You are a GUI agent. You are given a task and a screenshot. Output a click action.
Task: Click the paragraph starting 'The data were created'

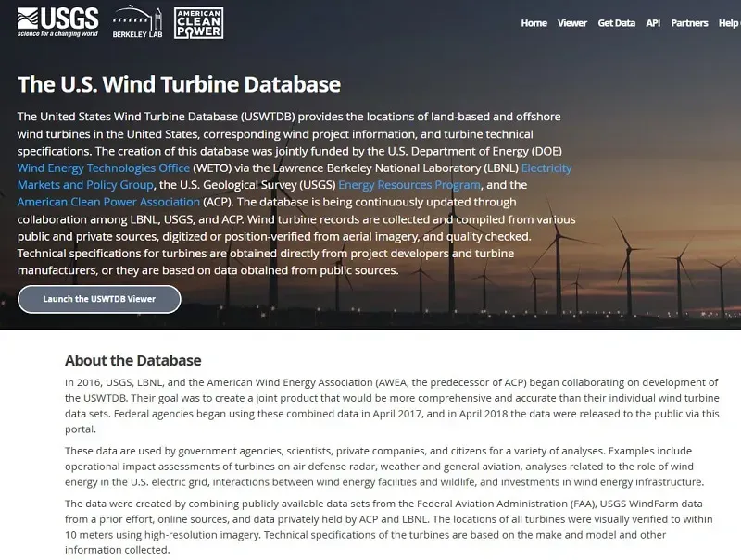[x=388, y=527]
